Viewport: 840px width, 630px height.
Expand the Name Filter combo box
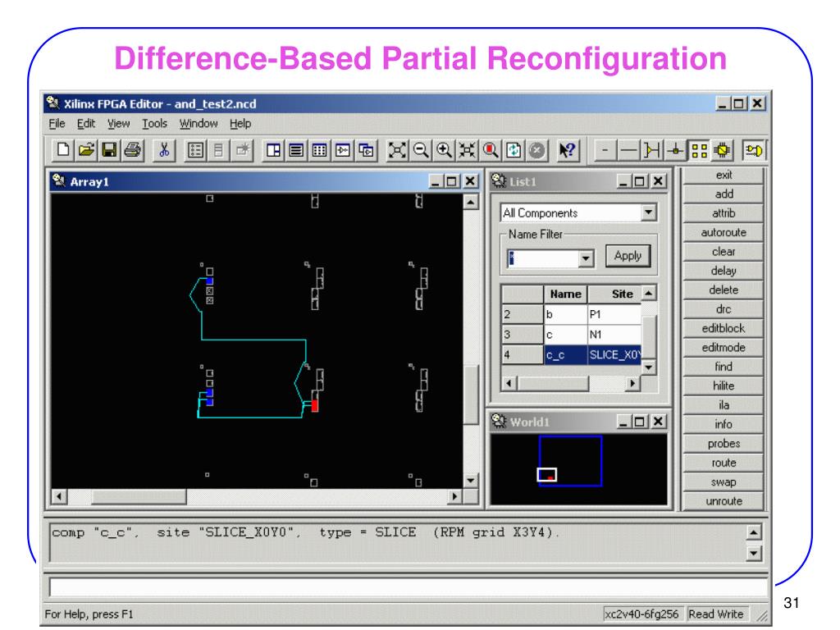[585, 257]
